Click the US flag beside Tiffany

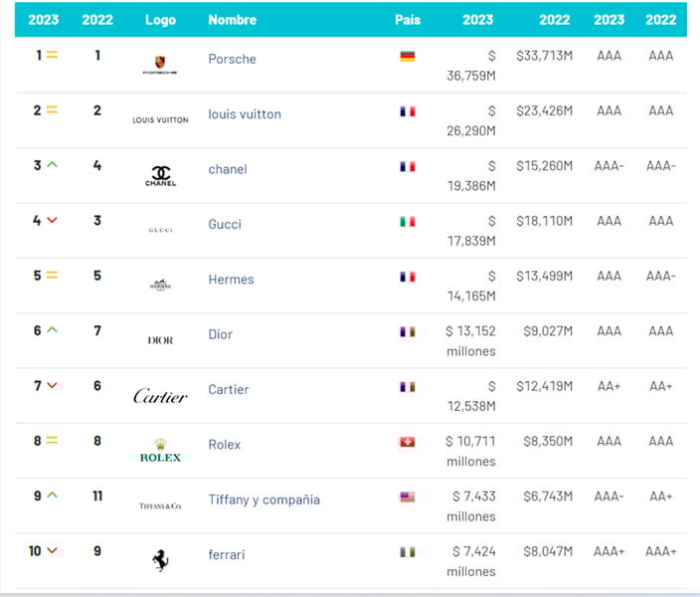coord(407,497)
